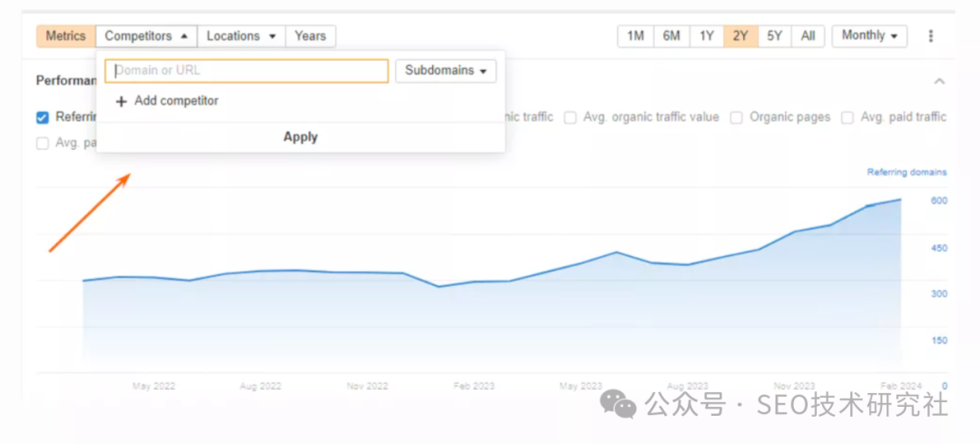Image resolution: width=980 pixels, height=444 pixels.
Task: Click the 300 axis value
Action: pyautogui.click(x=939, y=293)
